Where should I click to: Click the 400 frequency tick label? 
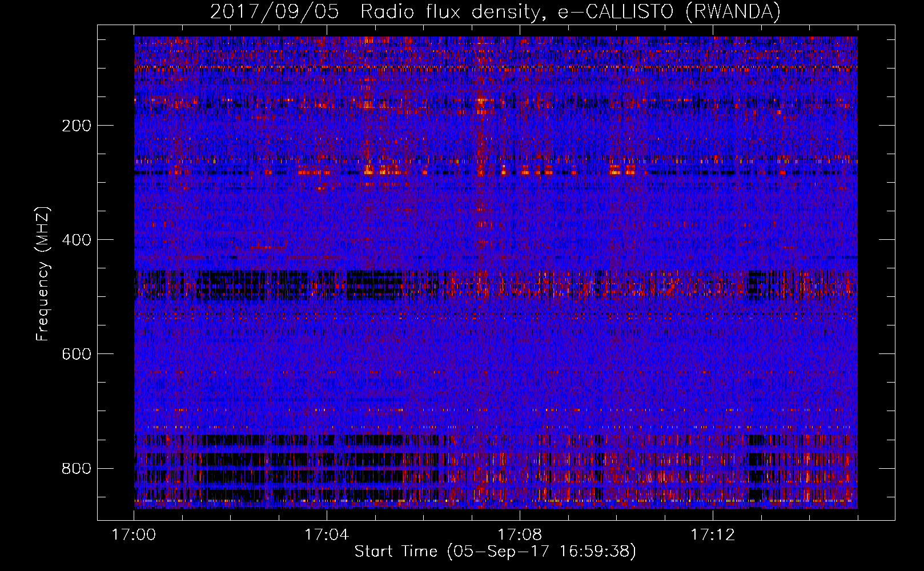click(77, 240)
